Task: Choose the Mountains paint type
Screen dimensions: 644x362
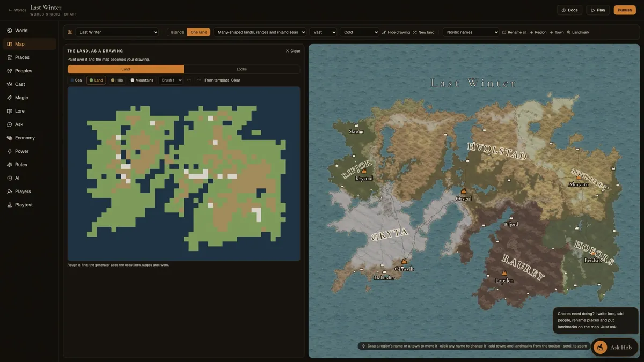Action: point(142,80)
